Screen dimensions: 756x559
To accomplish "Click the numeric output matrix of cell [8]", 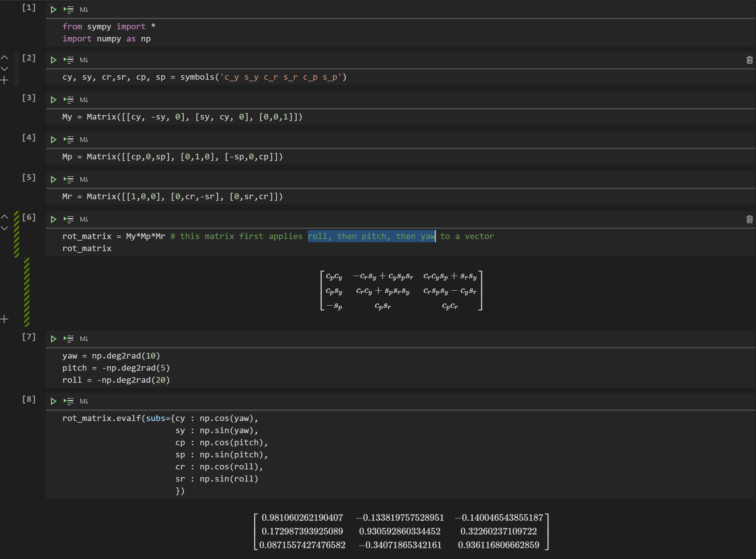I will tap(401, 531).
